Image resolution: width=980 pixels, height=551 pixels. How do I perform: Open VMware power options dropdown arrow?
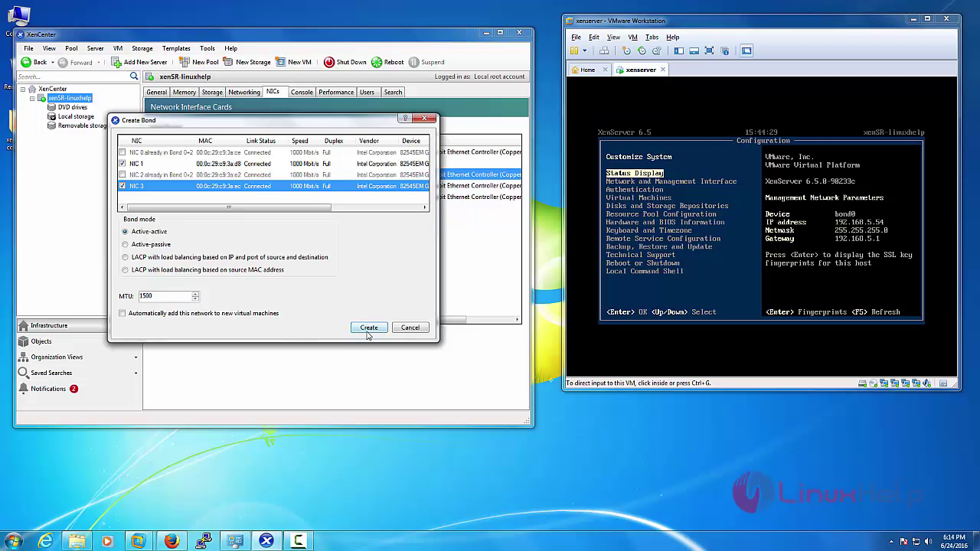pyautogui.click(x=585, y=51)
